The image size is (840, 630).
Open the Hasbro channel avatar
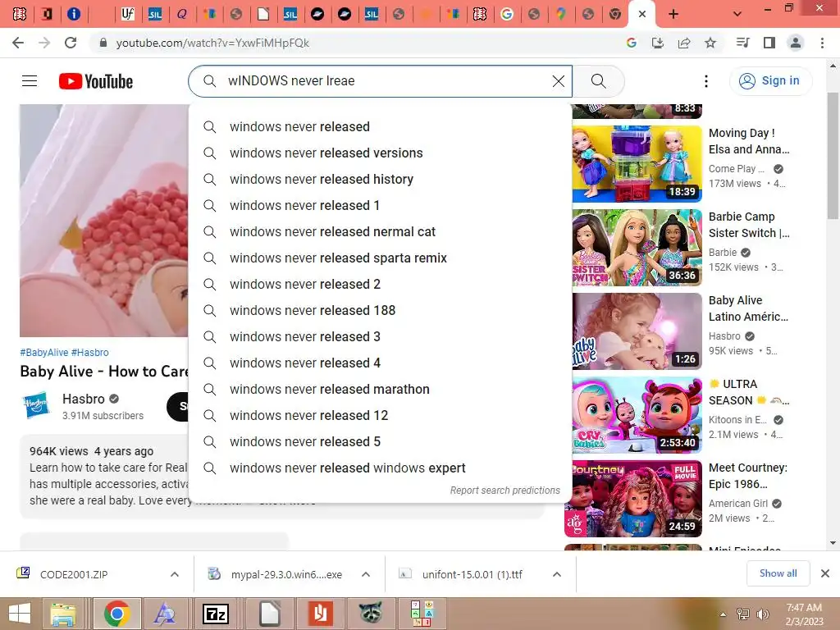coord(36,405)
